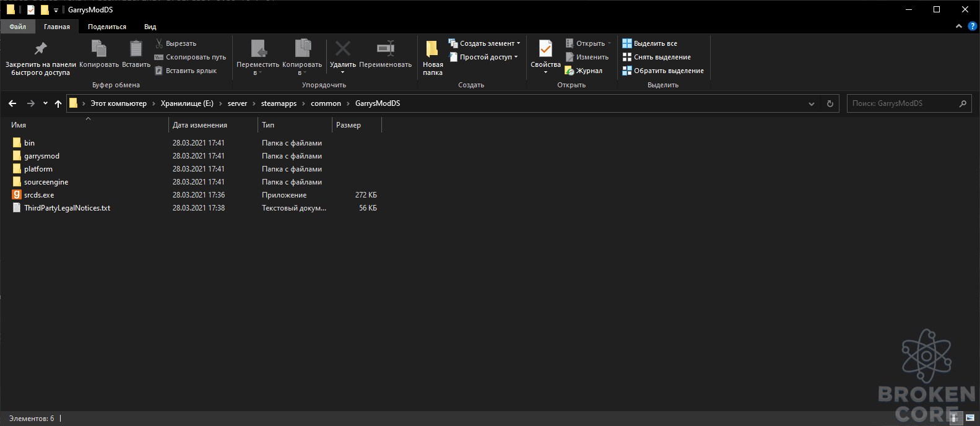Switch to Поделиться ribbon tab

click(107, 27)
